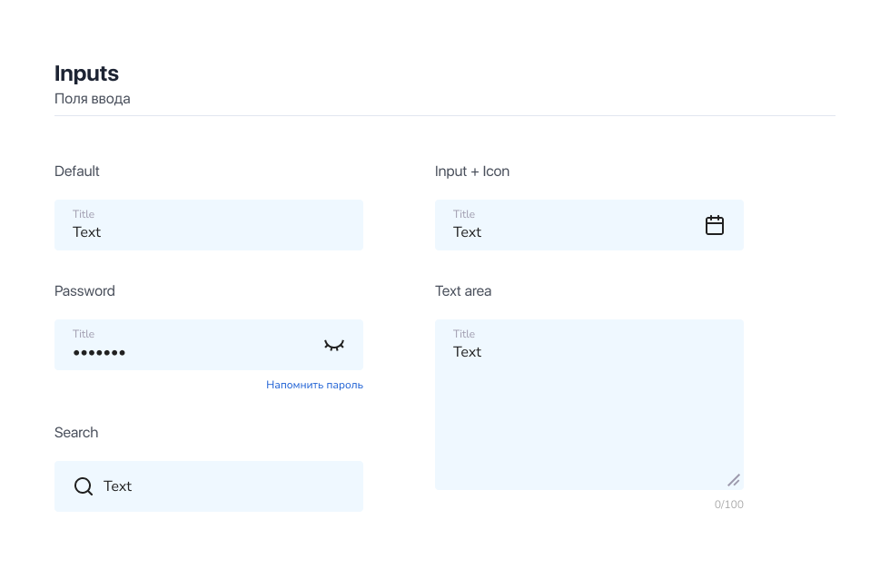The image size is (890, 588).
Task: Open the calendar icon date picker
Action: click(x=715, y=225)
